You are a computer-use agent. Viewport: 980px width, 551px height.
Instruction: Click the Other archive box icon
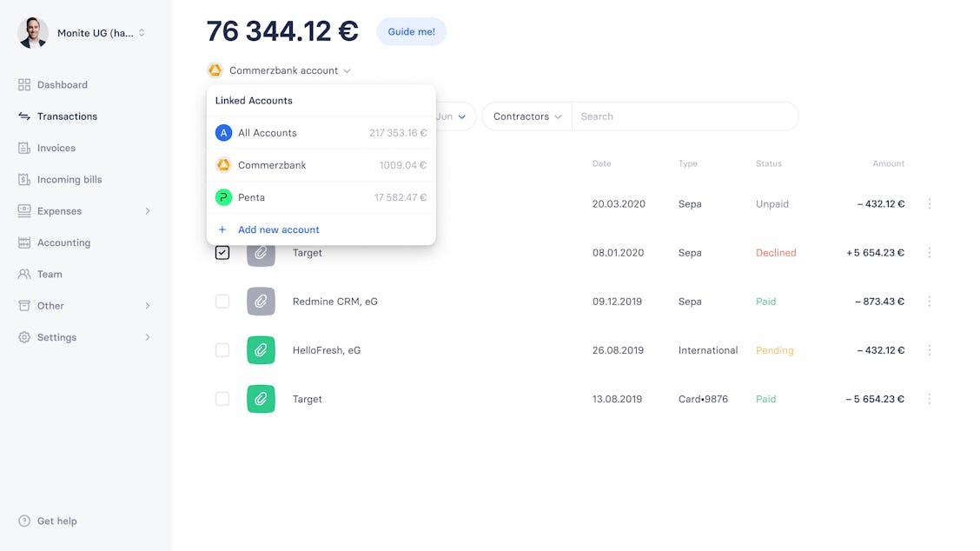pos(24,306)
